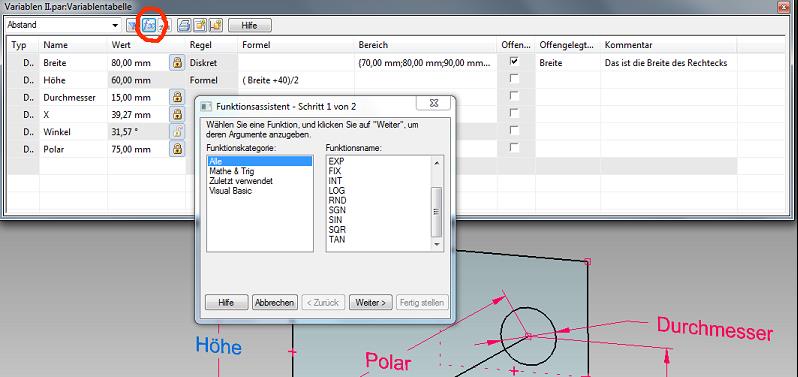The image size is (798, 377).
Task: Click the Regel column header
Action: (x=212, y=45)
